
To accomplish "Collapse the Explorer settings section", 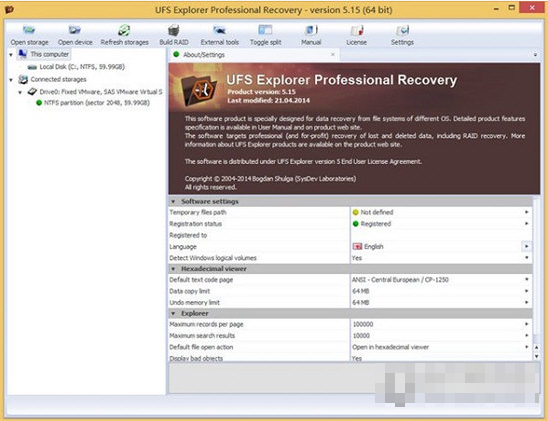I will coord(173,313).
